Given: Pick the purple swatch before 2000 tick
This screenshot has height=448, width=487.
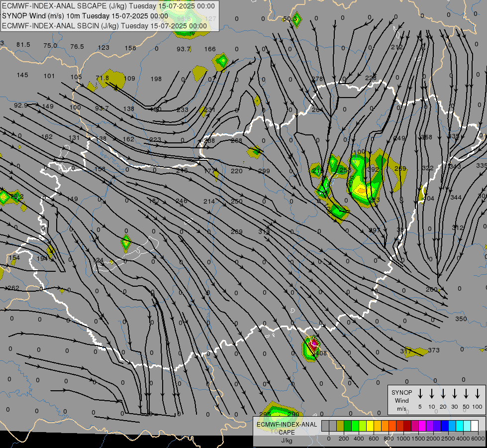Looking at the screenshot, I should tap(429, 426).
